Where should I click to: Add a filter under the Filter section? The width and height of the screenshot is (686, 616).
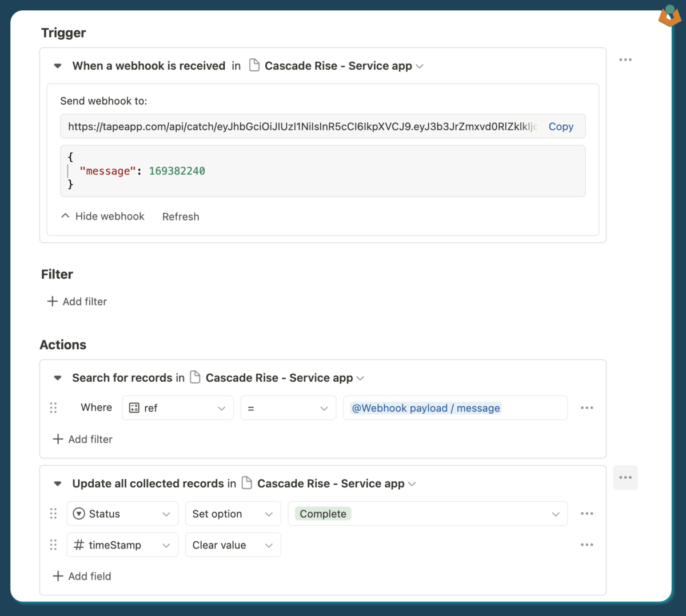point(77,302)
